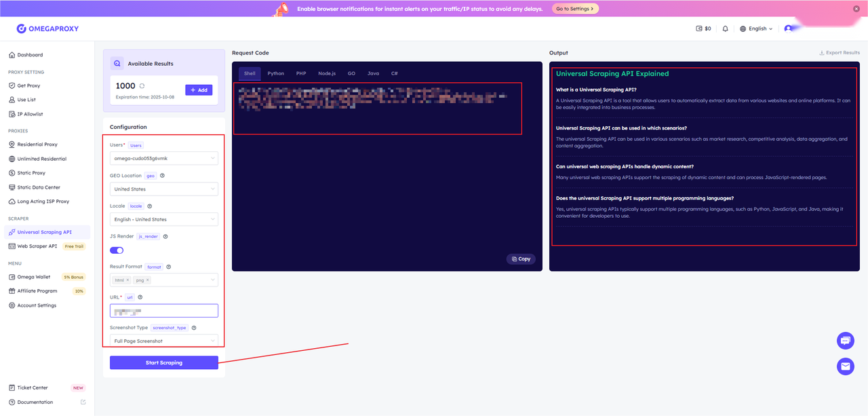
Task: Open the live chat support bubble
Action: (845, 340)
